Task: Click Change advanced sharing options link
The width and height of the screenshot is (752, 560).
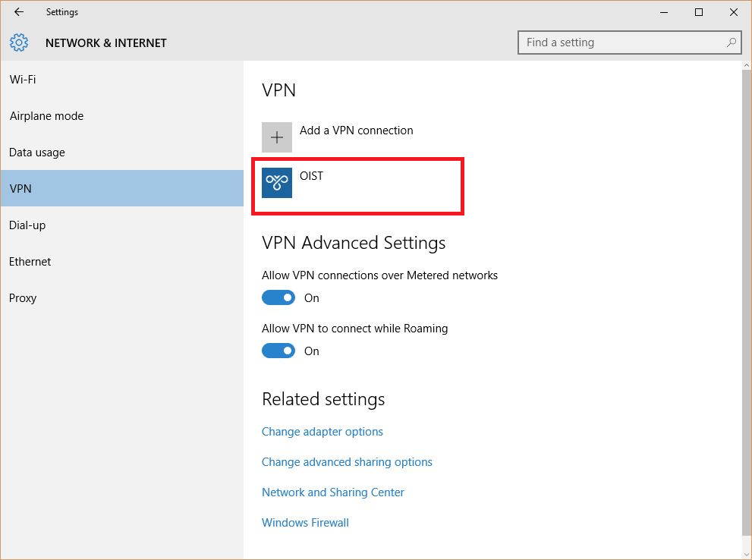Action: coord(347,462)
